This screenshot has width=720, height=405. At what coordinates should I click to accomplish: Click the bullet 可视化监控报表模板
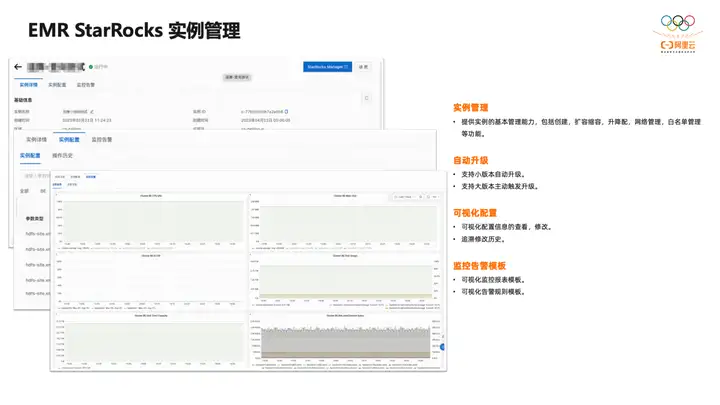click(x=493, y=280)
